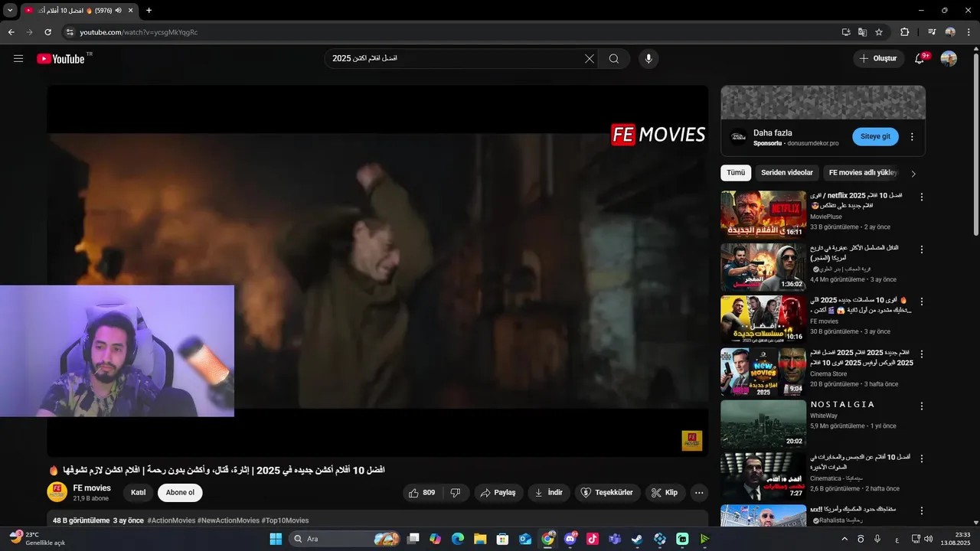Open the 1:36:02 video thumbnail
Viewport: 980px width, 551px height.
763,267
